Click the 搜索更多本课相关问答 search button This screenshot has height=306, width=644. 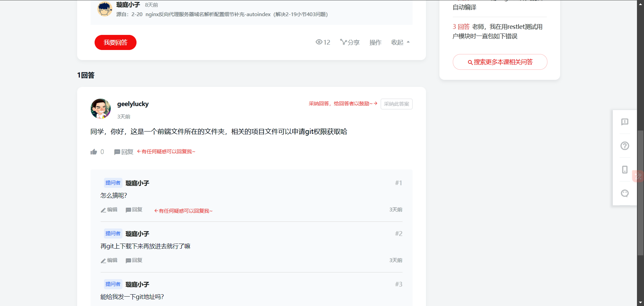point(499,62)
